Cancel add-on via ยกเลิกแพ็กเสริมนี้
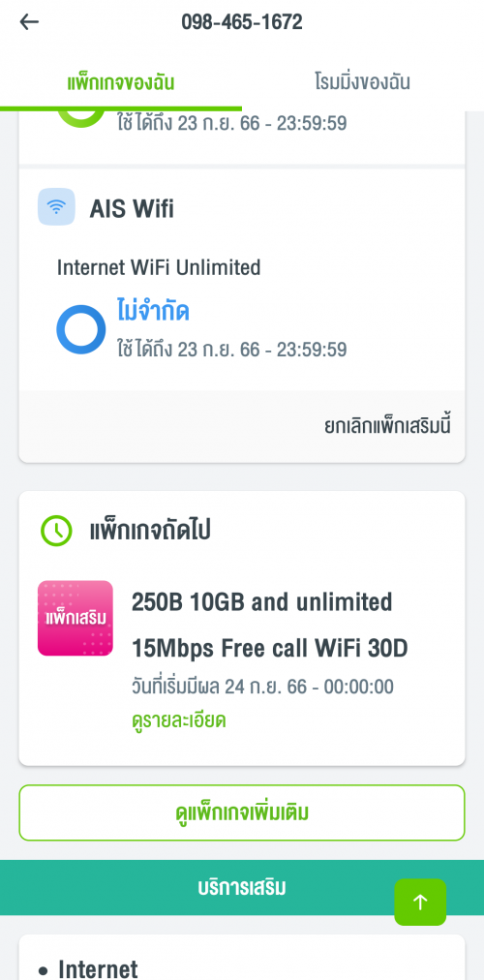The width and height of the screenshot is (484, 980). [x=387, y=426]
